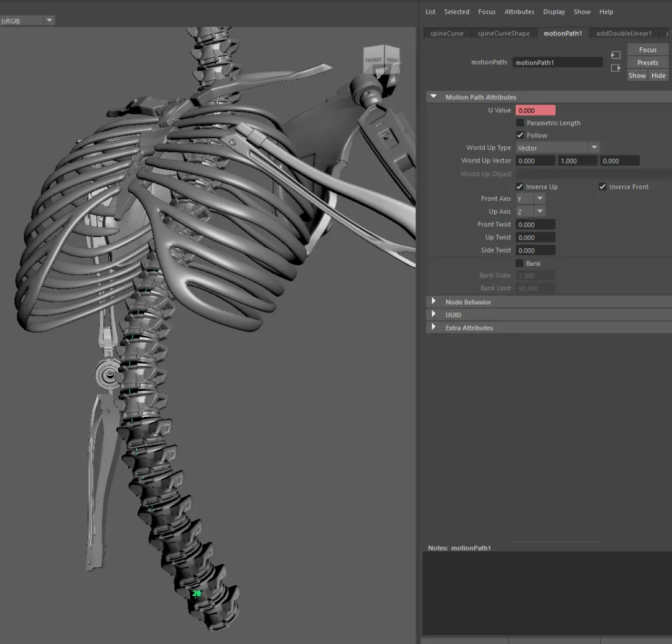
Task: Click the Show button
Action: click(x=637, y=75)
